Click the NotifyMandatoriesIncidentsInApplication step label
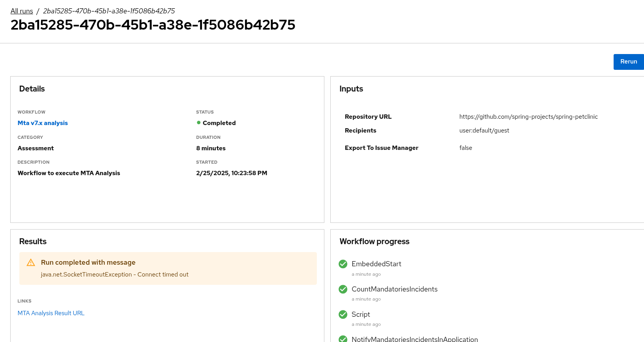Viewport: 644px width, 342px height. click(414, 339)
